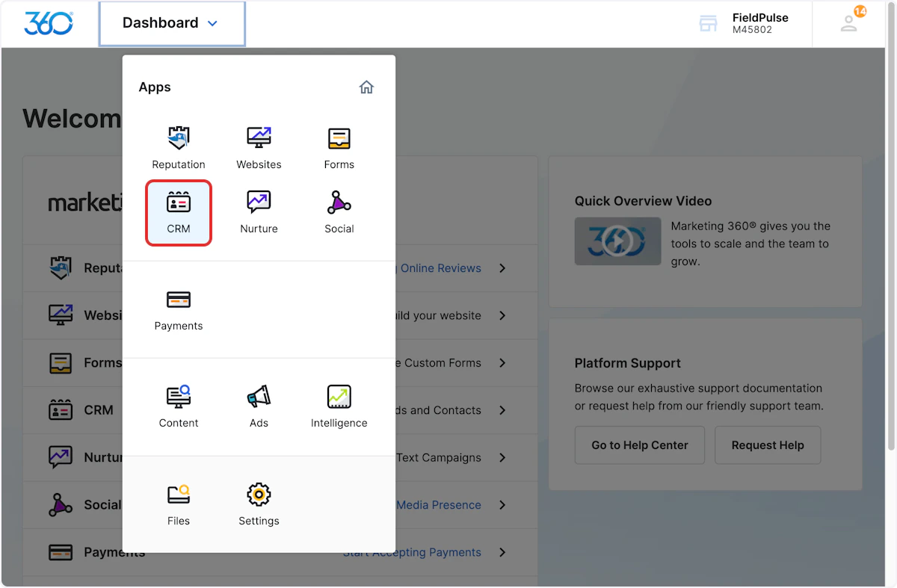This screenshot has width=897, height=588.
Task: Select the FieldPulse M45802 account
Action: (x=760, y=23)
